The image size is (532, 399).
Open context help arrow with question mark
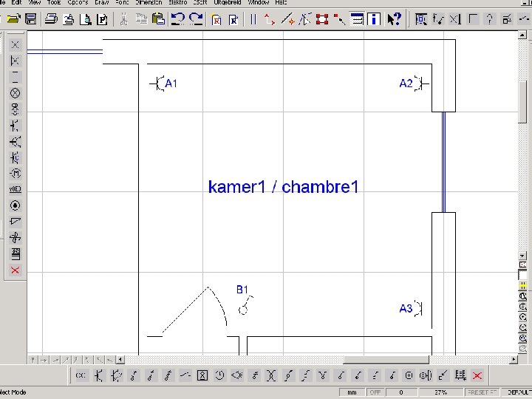tap(395, 19)
